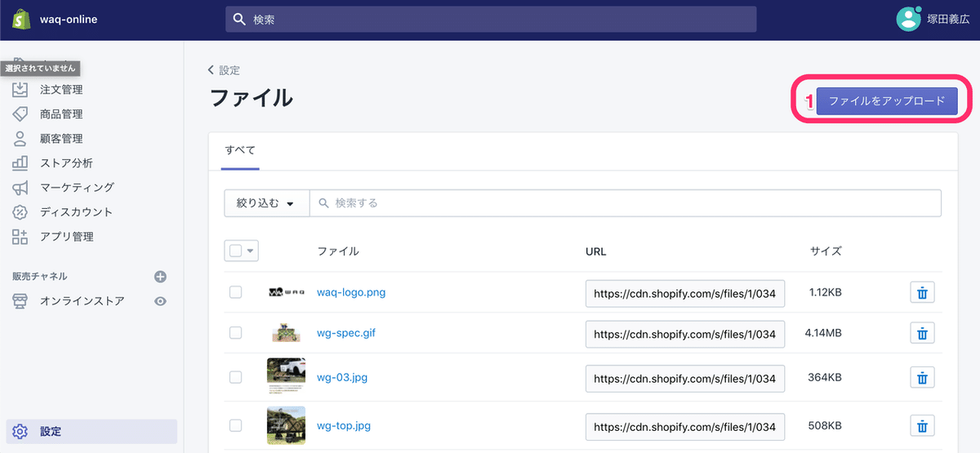Click the waq-logo.png thumbnail
Viewport: 980px width, 453px height.
286,292
